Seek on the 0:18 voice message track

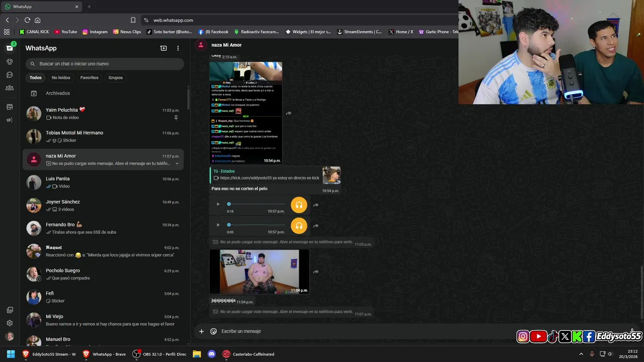[257, 204]
